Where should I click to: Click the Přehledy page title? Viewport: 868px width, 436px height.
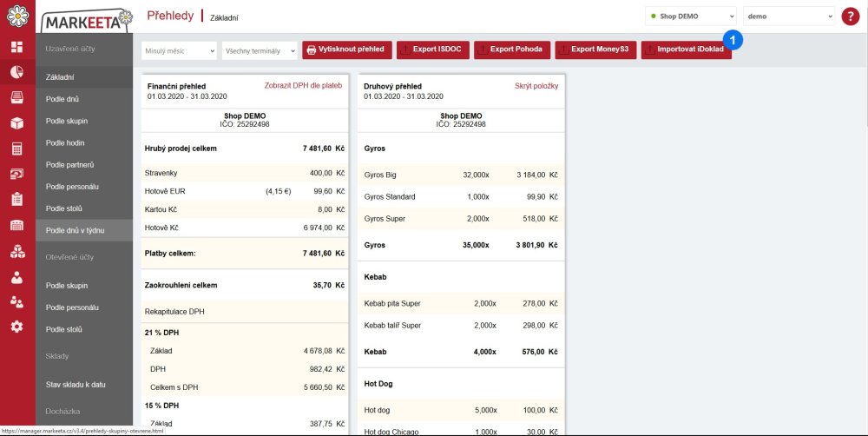[x=170, y=16]
